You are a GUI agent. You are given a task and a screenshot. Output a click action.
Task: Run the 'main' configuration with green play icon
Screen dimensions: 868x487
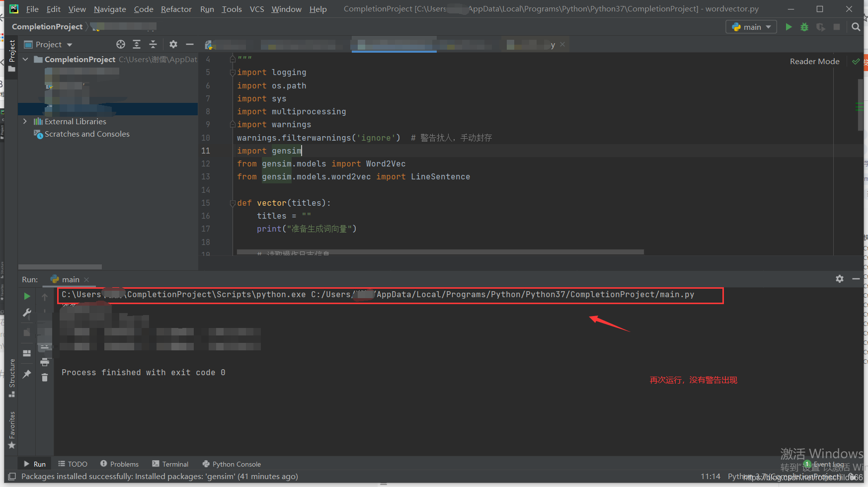pos(789,27)
